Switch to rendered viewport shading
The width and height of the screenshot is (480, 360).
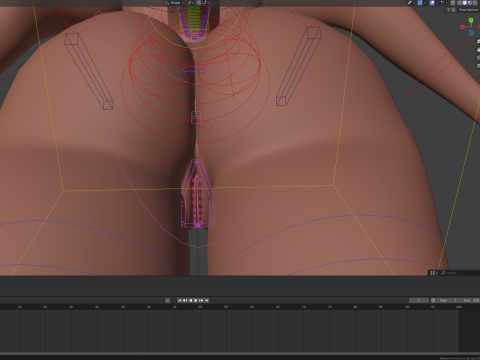click(x=475, y=3)
